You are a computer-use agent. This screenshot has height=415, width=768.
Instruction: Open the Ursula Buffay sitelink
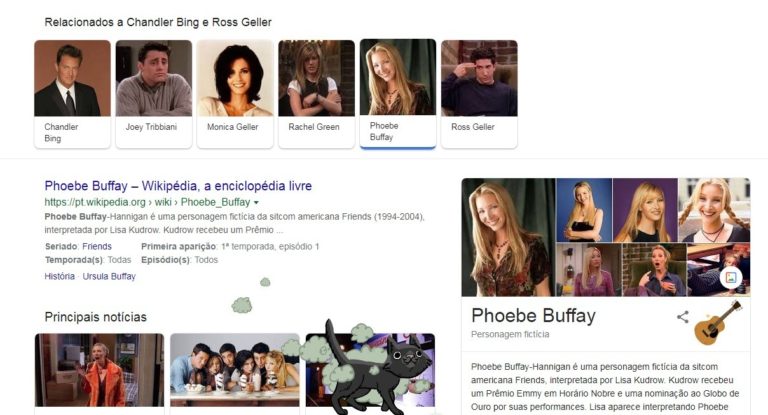(x=109, y=276)
